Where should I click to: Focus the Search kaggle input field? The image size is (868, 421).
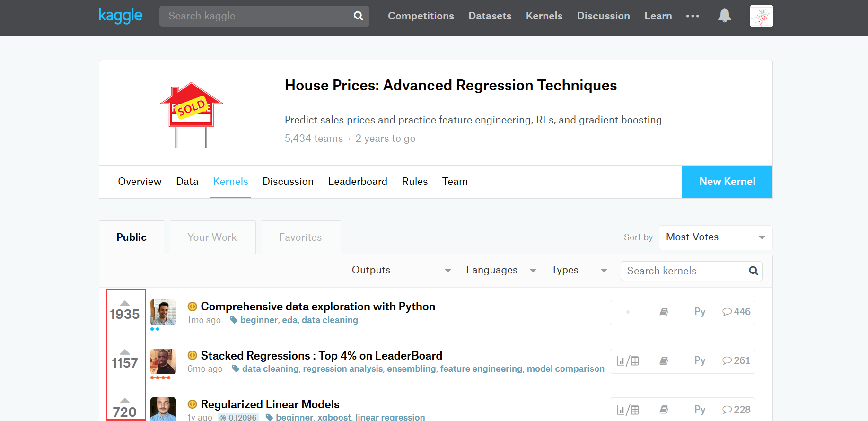254,16
